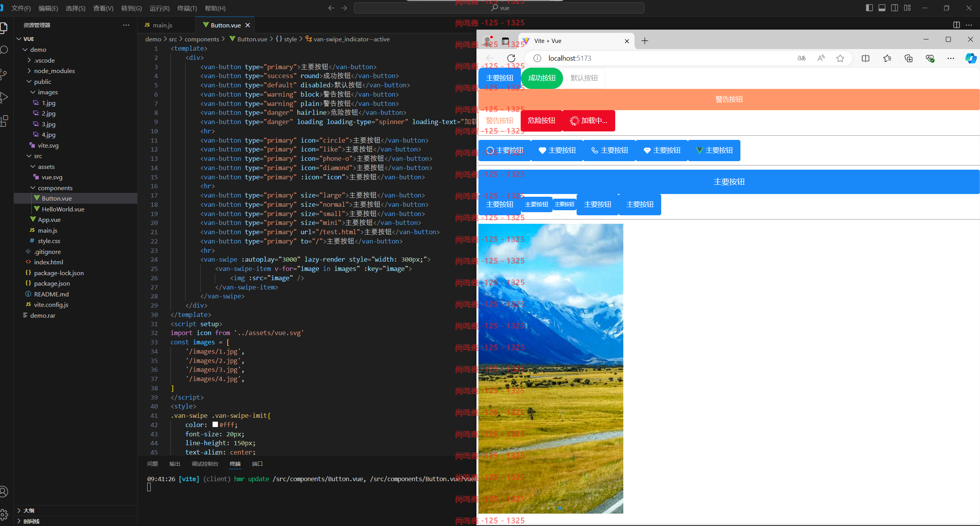Split the editor to the right
This screenshot has width=980, height=526.
click(x=956, y=25)
